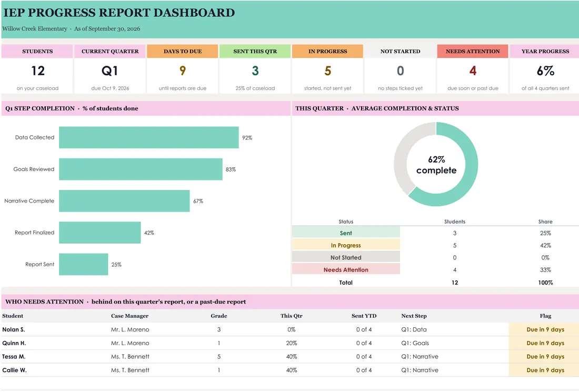Click the Needs Attention card value 4
Viewport: 579px width, 392px height.
point(473,71)
